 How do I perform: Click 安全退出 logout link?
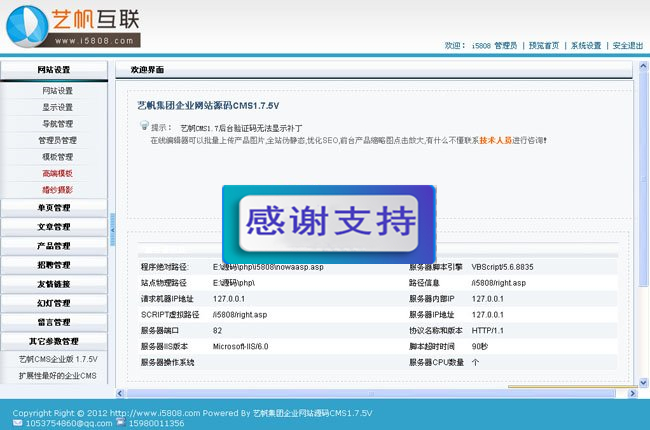point(628,45)
